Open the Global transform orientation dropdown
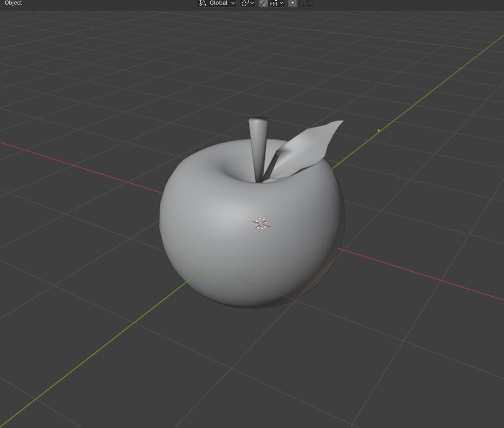Viewport: 504px width, 428px height. tap(217, 3)
